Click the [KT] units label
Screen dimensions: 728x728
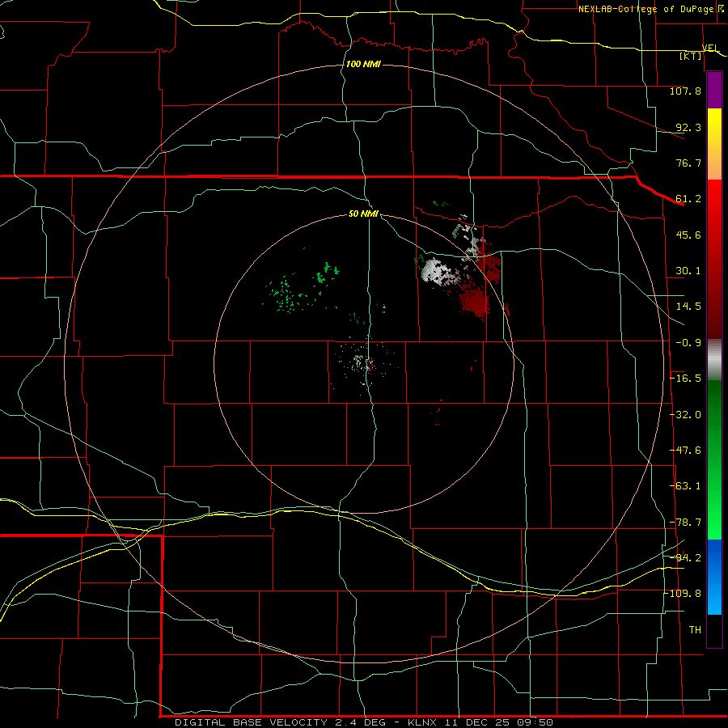pyautogui.click(x=691, y=56)
